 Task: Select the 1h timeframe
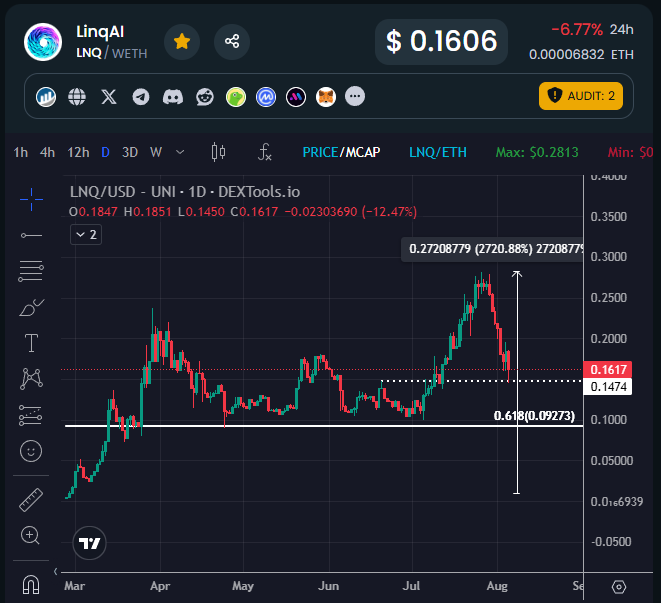tap(21, 152)
